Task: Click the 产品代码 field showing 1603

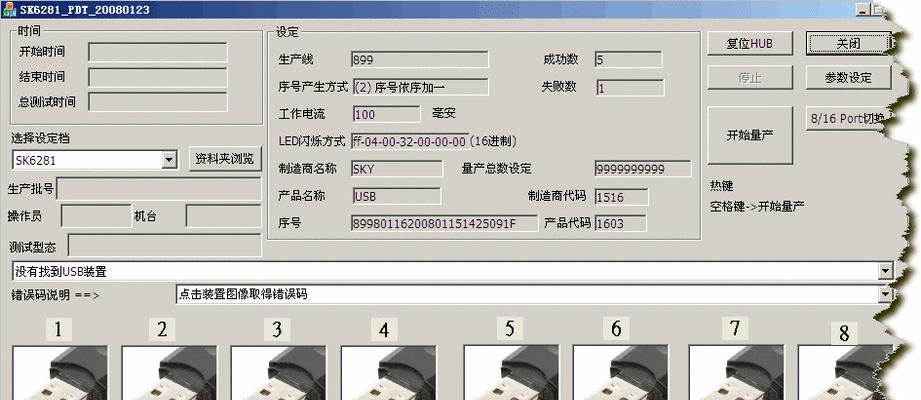Action: (620, 223)
